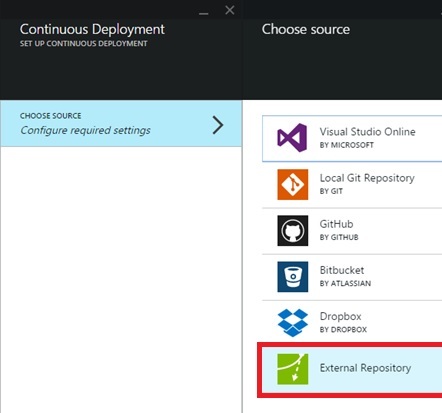Click the Choose source blade heading

[306, 29]
